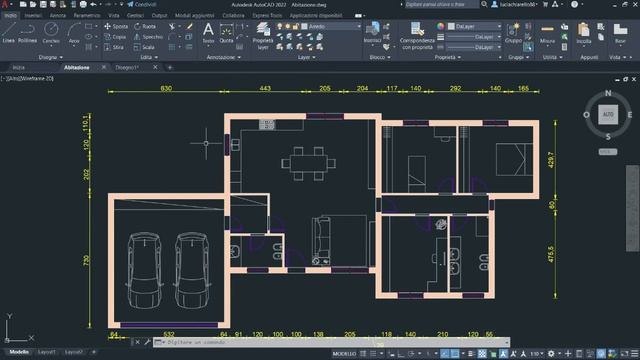
Task: Switch to the Inserisci ribbon tab
Action: [33, 16]
